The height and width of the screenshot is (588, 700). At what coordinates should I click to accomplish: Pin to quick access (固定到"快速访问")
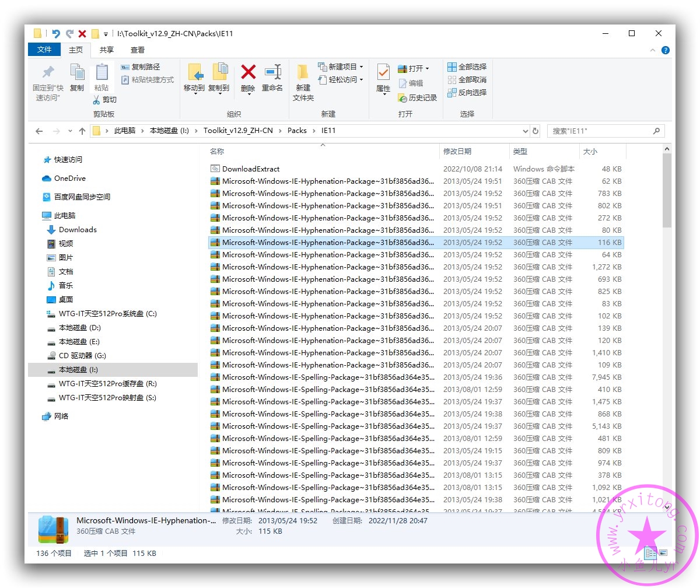48,82
